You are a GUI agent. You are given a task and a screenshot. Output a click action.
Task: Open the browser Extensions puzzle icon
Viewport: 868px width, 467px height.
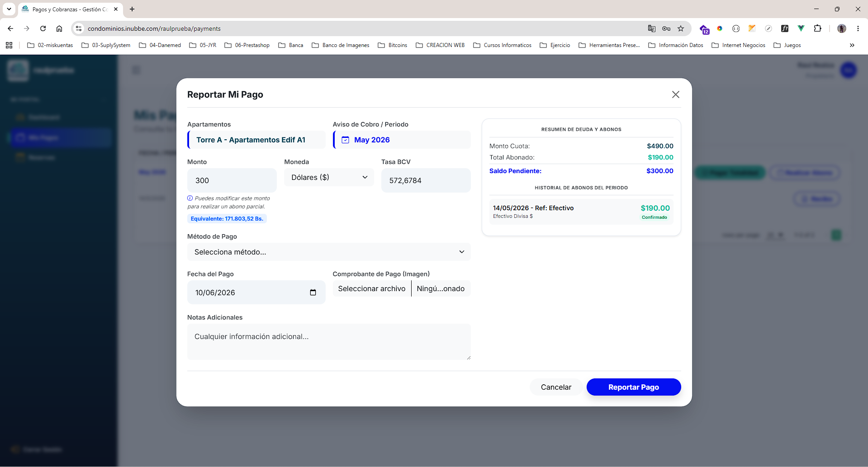coord(817,28)
